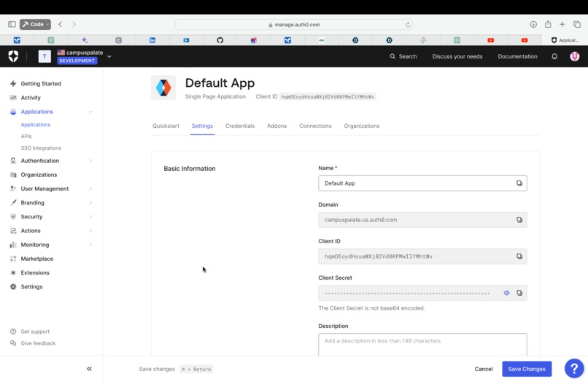
Task: Switch to the GitHub browser tab
Action: pyautogui.click(x=220, y=40)
